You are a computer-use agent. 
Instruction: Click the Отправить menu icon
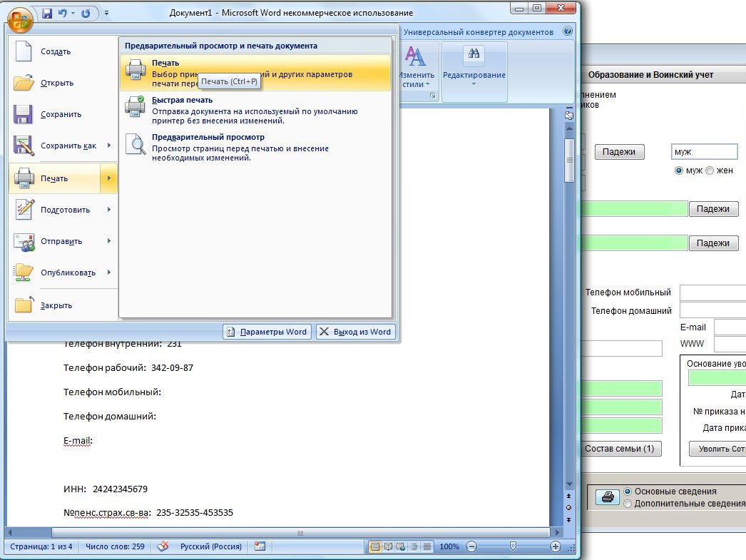[x=24, y=242]
